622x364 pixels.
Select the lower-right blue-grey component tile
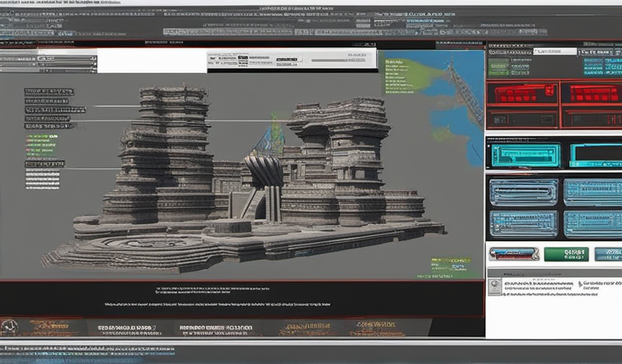(x=593, y=224)
